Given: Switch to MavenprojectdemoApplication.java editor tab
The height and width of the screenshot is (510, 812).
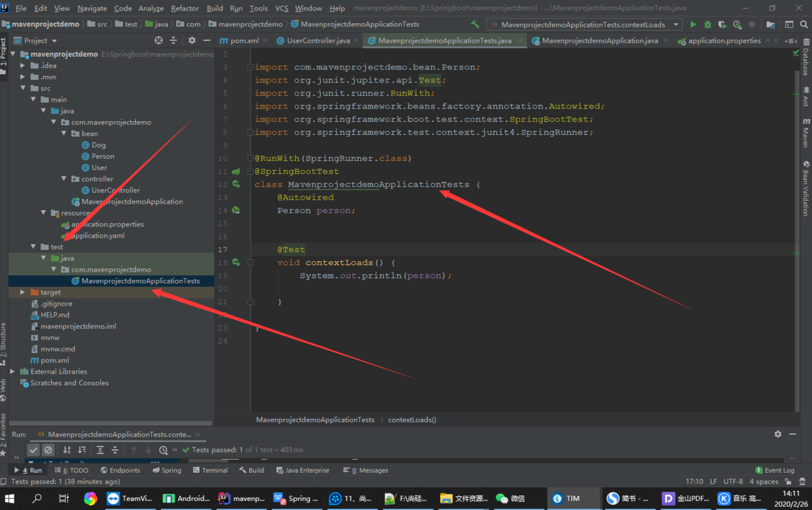Looking at the screenshot, I should (600, 41).
